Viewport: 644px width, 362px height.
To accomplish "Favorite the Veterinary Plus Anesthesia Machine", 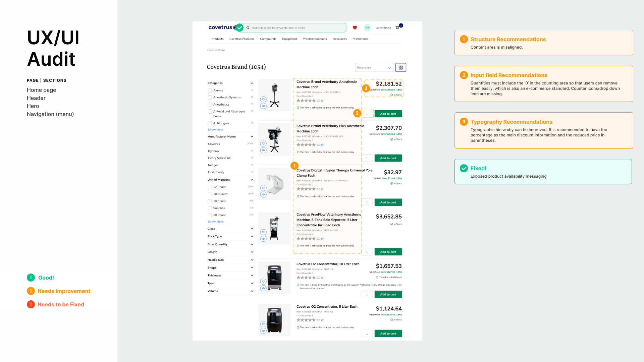I will (263, 143).
